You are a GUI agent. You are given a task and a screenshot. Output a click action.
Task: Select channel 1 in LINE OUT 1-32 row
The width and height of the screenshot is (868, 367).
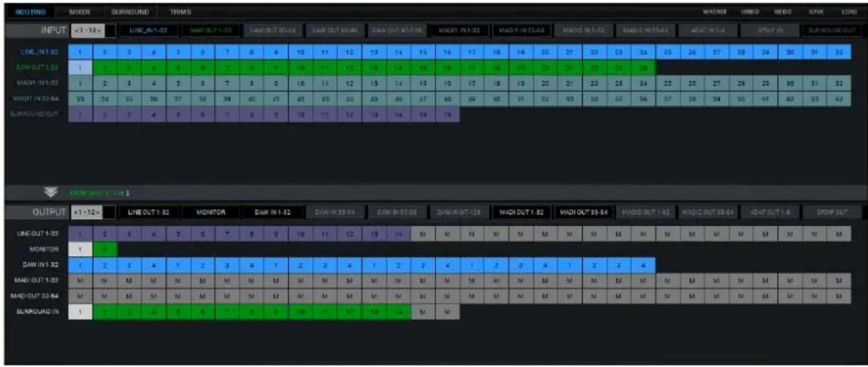81,234
